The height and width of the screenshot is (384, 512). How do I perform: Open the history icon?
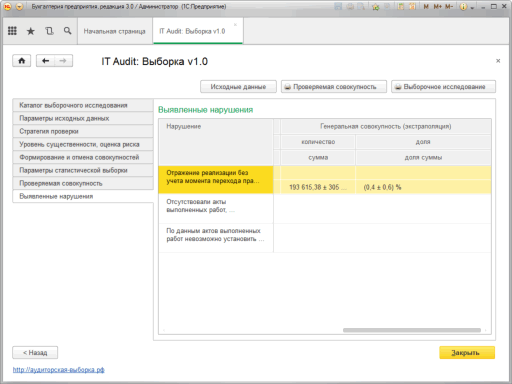(x=49, y=31)
